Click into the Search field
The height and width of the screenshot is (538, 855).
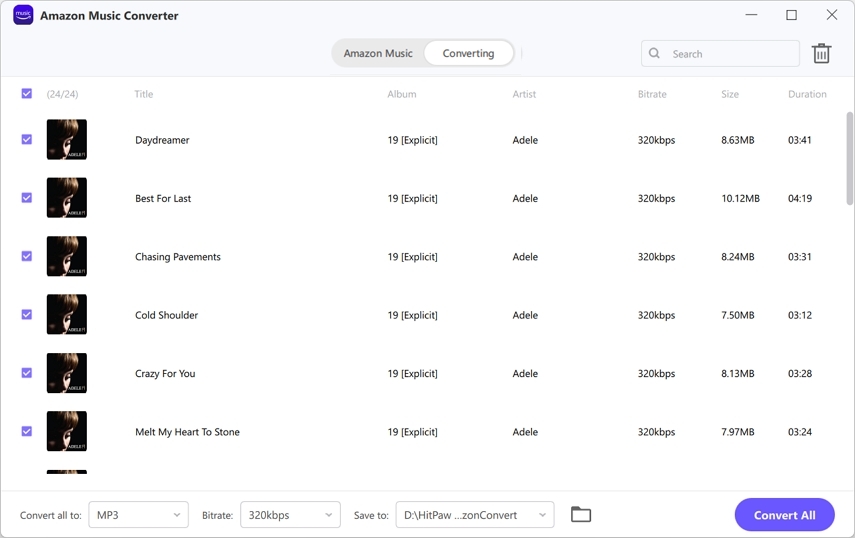(x=720, y=53)
